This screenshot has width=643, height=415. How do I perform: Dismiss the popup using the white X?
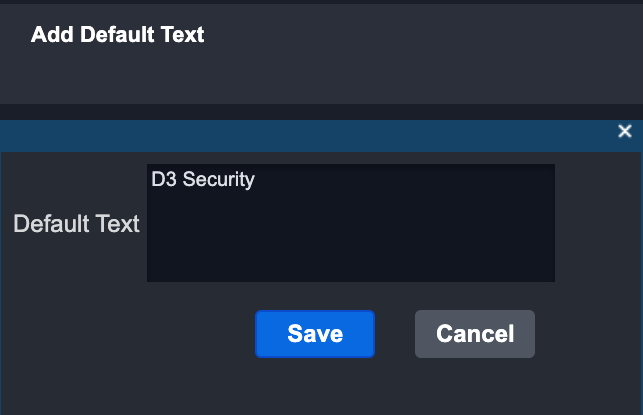point(625,132)
